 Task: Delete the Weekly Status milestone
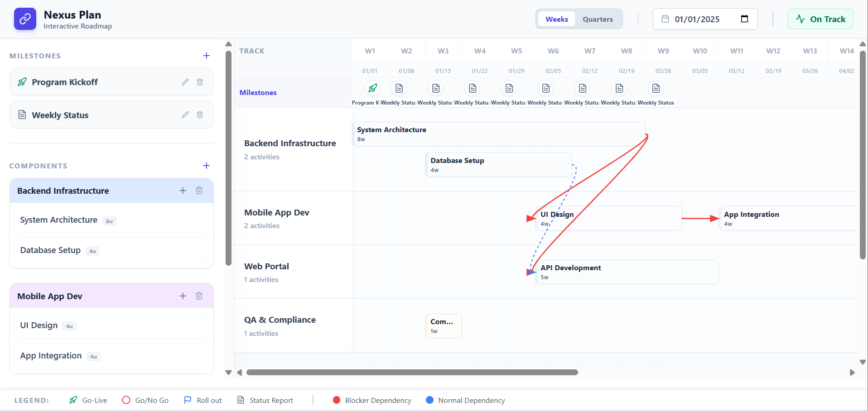[200, 115]
